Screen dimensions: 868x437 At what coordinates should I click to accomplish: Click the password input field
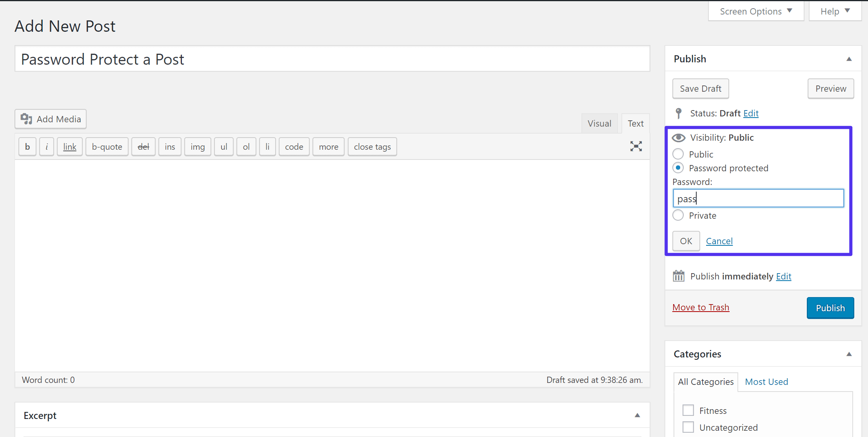[759, 198]
